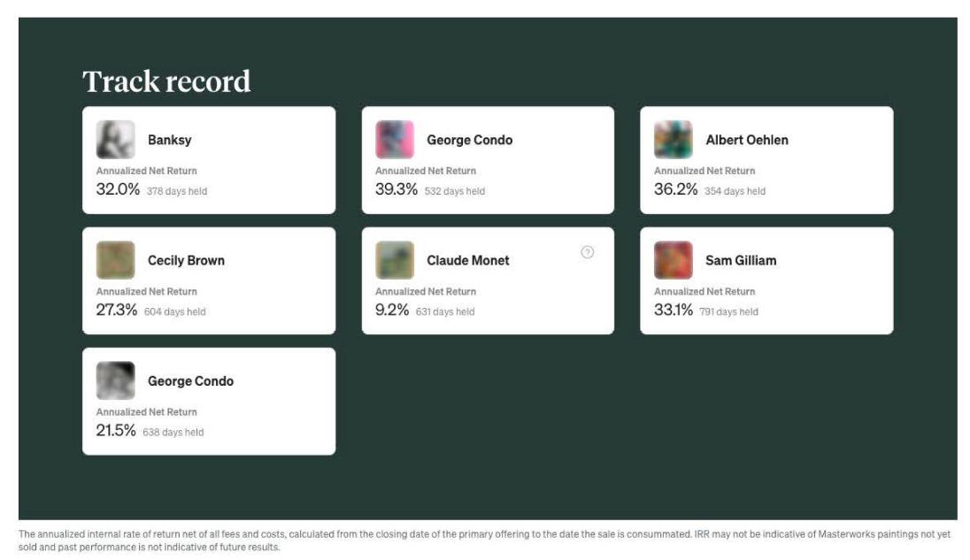Click the Cecily Brown artwork thumbnail
Screen dimensions: 970x560
tap(115, 260)
